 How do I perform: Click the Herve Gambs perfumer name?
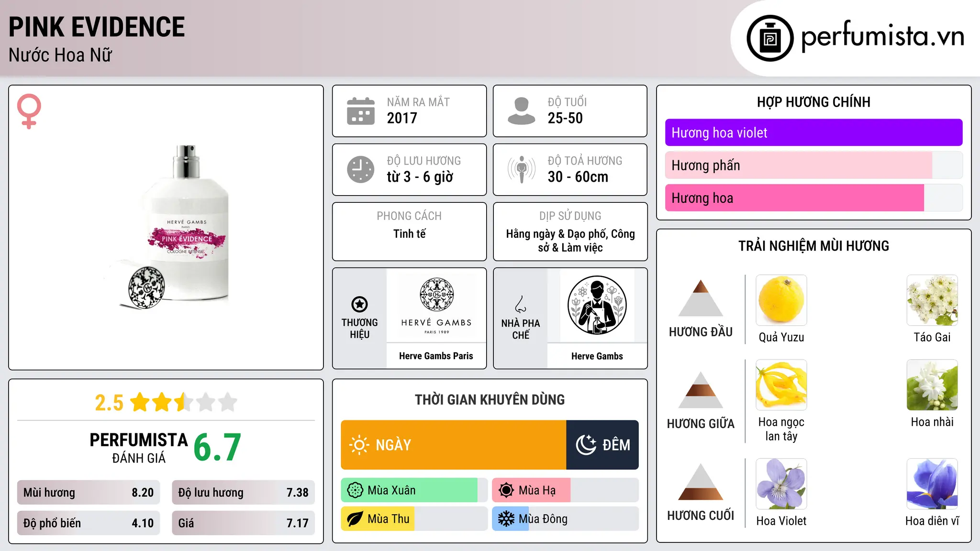click(x=597, y=356)
